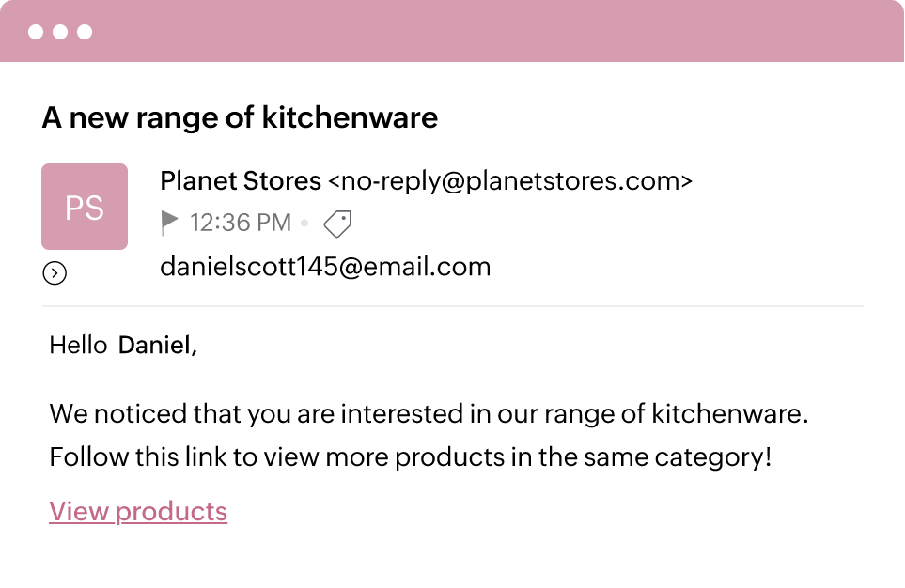Screen dimensions: 905x588
Task: Click the word "Hello" in the greeting
Action: click(78, 346)
